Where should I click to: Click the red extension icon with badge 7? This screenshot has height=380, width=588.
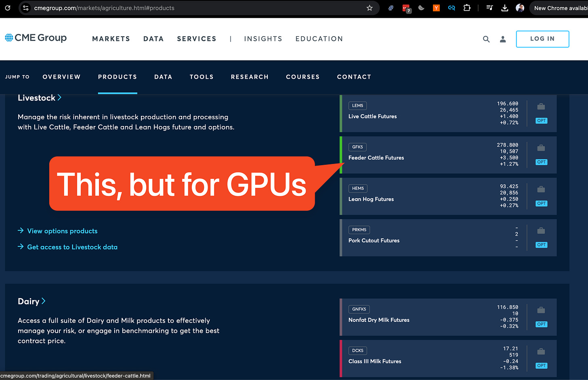[406, 8]
